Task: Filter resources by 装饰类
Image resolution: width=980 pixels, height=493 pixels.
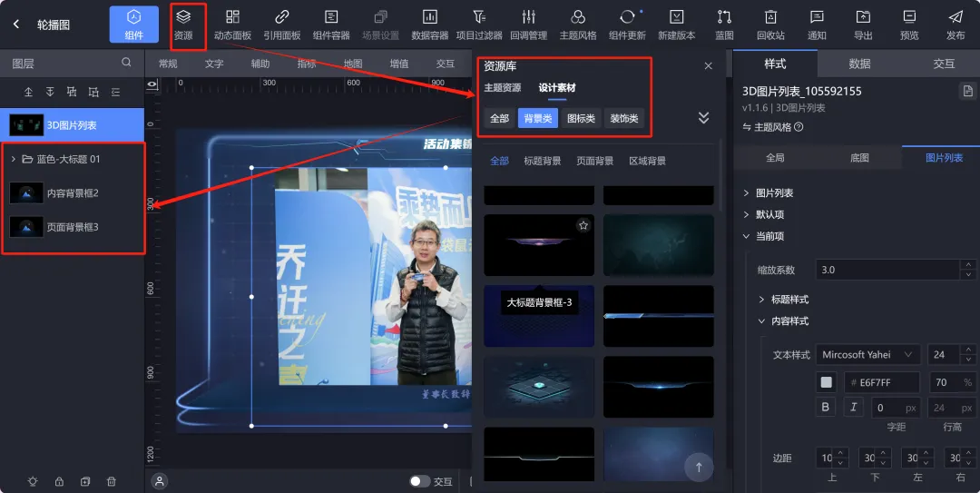Action: point(623,118)
